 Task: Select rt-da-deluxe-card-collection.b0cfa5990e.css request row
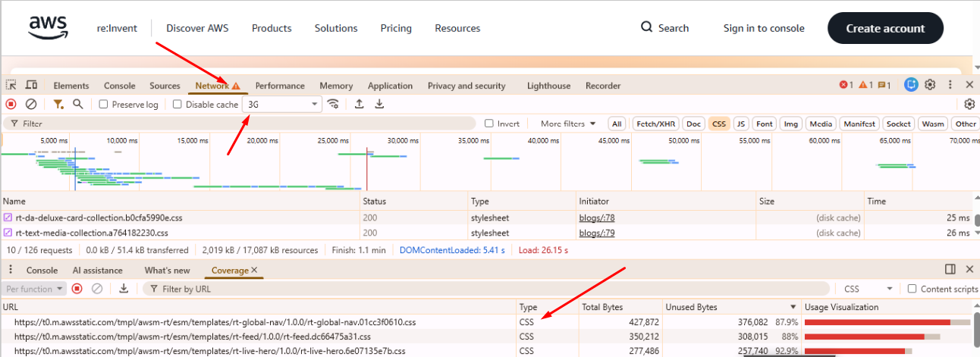[x=485, y=218]
